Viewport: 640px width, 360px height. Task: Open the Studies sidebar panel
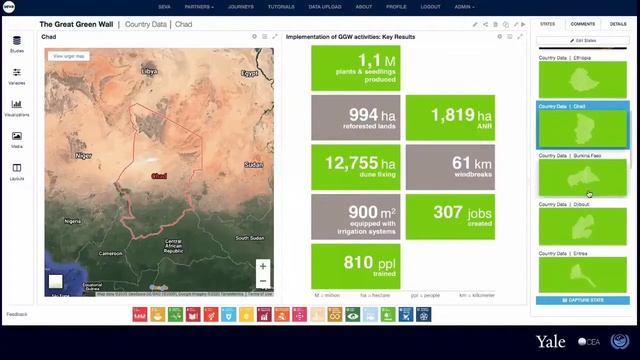17,44
